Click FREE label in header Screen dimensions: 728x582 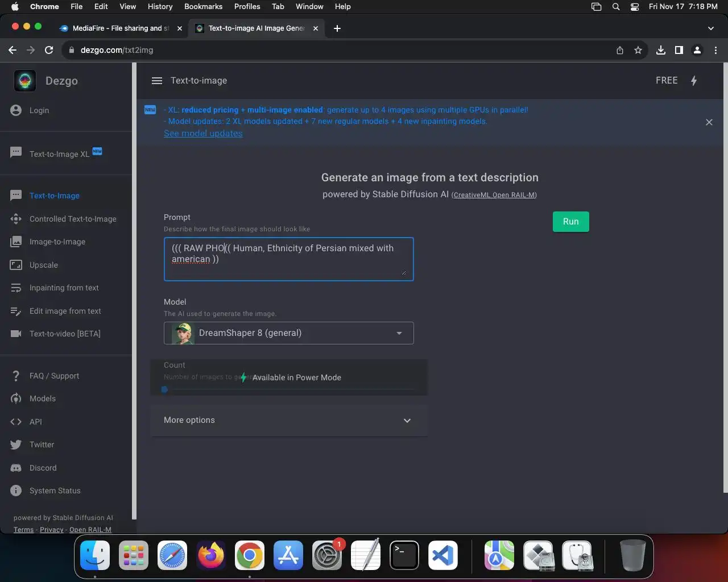coord(667,81)
